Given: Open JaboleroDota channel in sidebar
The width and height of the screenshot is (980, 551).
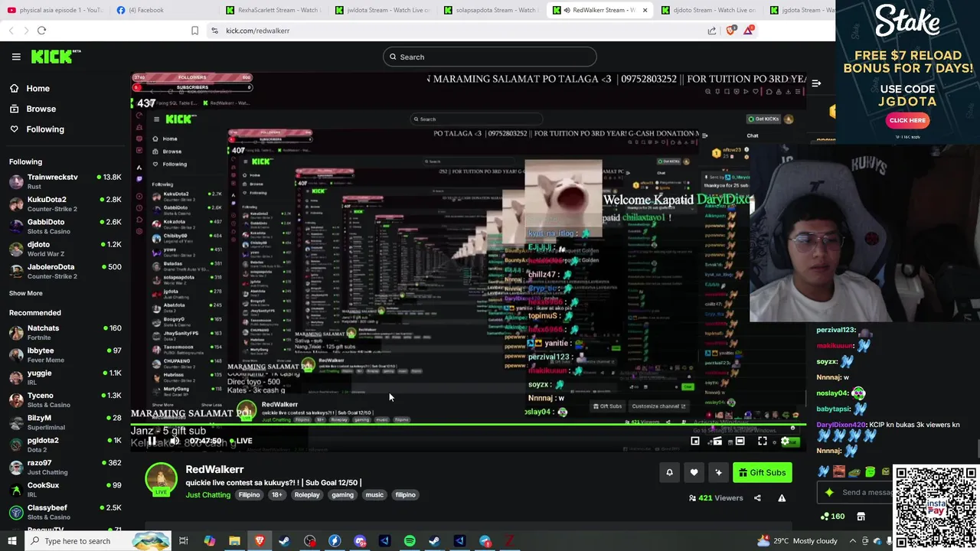Looking at the screenshot, I should click(x=65, y=271).
